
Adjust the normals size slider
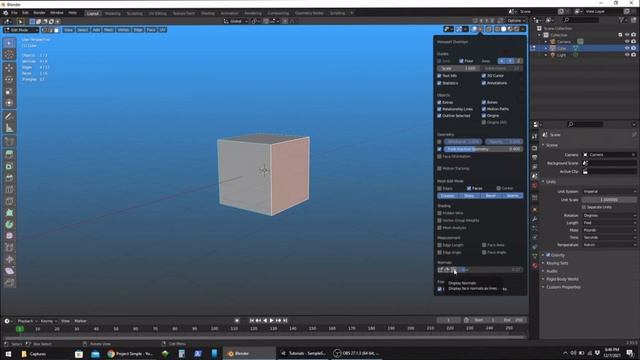click(x=491, y=269)
